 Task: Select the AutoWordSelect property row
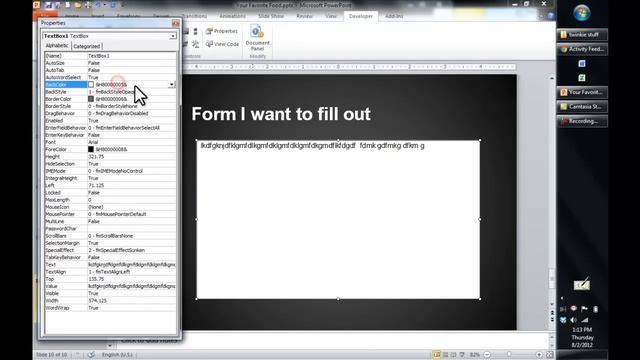[110, 77]
